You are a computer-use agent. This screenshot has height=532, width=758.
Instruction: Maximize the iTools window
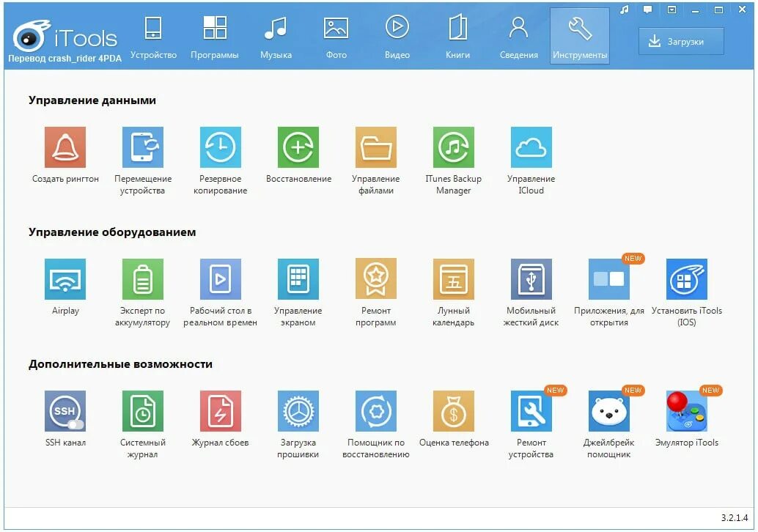tap(719, 10)
